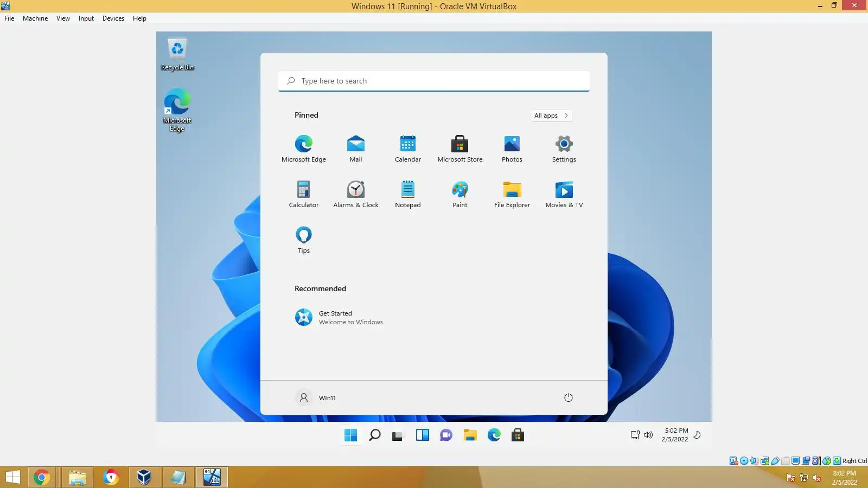Click the VirtualBox keyboard capture indicator
868x488 pixels.
pos(837,461)
